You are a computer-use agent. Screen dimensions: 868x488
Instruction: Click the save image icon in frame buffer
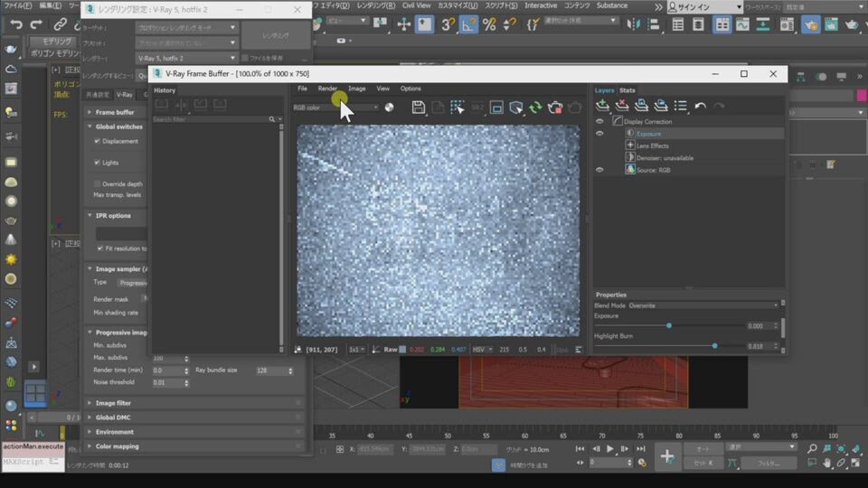[x=419, y=108]
